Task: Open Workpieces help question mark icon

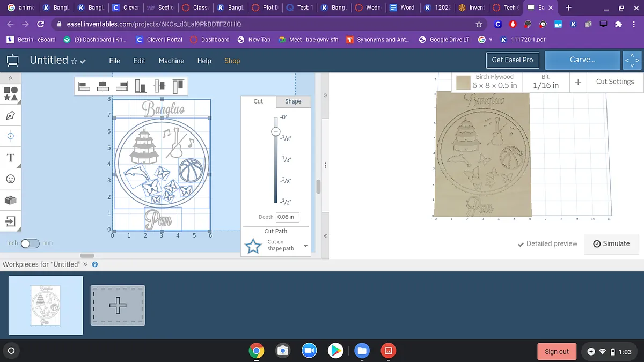Action: (95, 264)
